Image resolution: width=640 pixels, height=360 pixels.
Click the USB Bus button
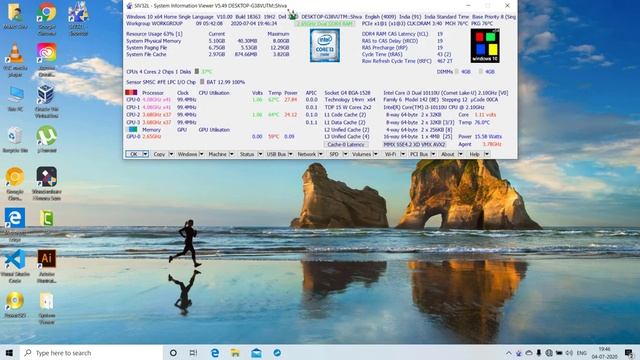pos(276,154)
